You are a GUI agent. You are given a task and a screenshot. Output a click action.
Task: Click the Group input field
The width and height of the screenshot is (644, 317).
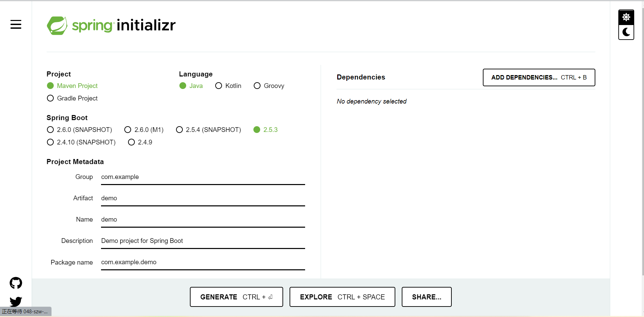pyautogui.click(x=203, y=177)
